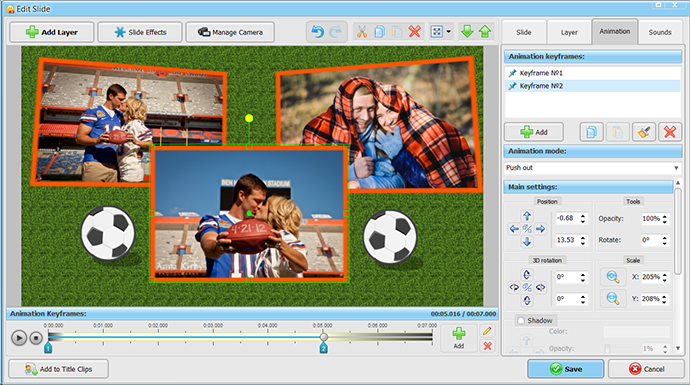Cancel slide editing
The width and height of the screenshot is (690, 385).
pyautogui.click(x=646, y=369)
